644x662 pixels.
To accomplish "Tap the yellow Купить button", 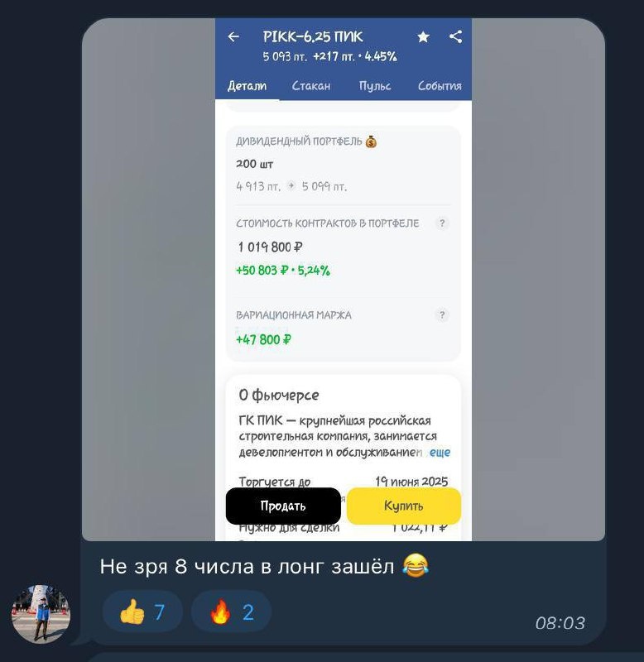I will pyautogui.click(x=404, y=506).
